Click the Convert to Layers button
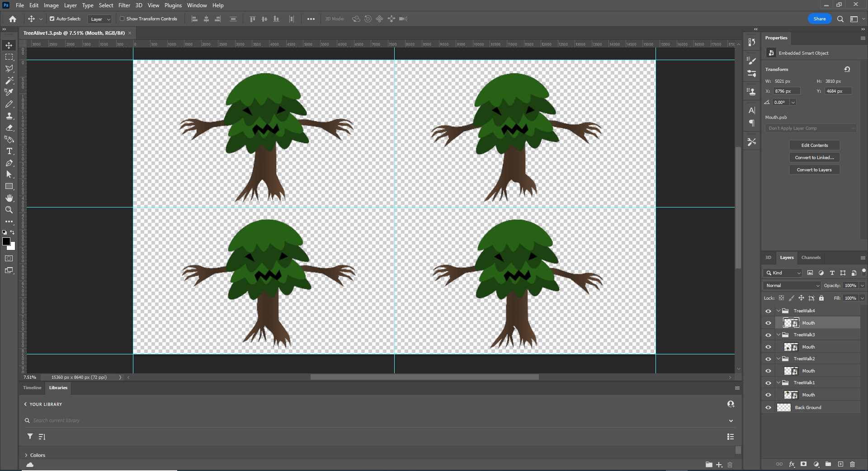Screen dimensions: 868x471 [x=814, y=170]
